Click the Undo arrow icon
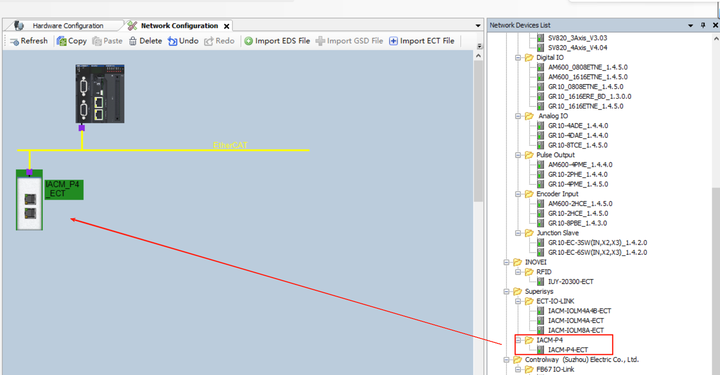Viewport: 720px width, 375px height. (x=172, y=41)
